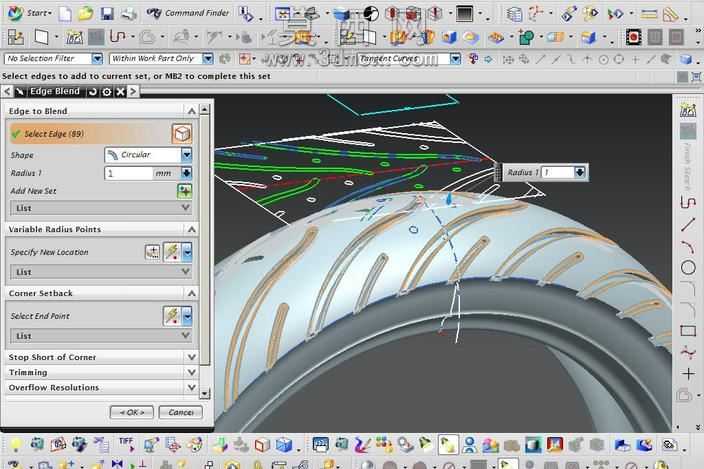Click the Sketch icon in right sidebar
The image size is (704, 469).
coord(687,110)
